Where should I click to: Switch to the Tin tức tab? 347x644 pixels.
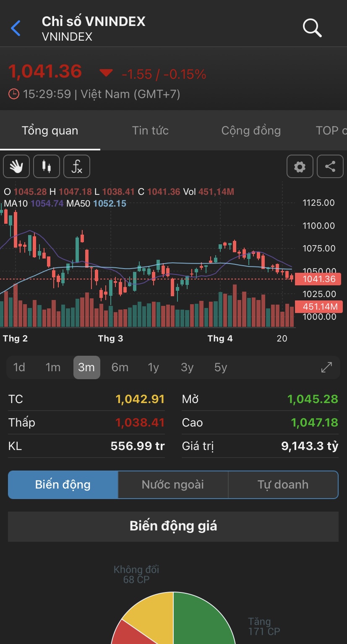[150, 131]
